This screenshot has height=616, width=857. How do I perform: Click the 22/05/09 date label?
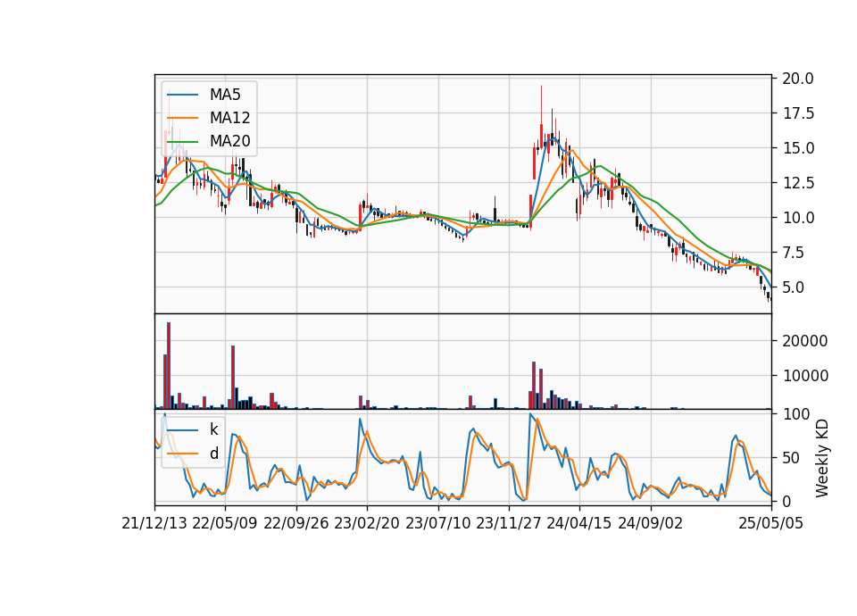coord(225,523)
